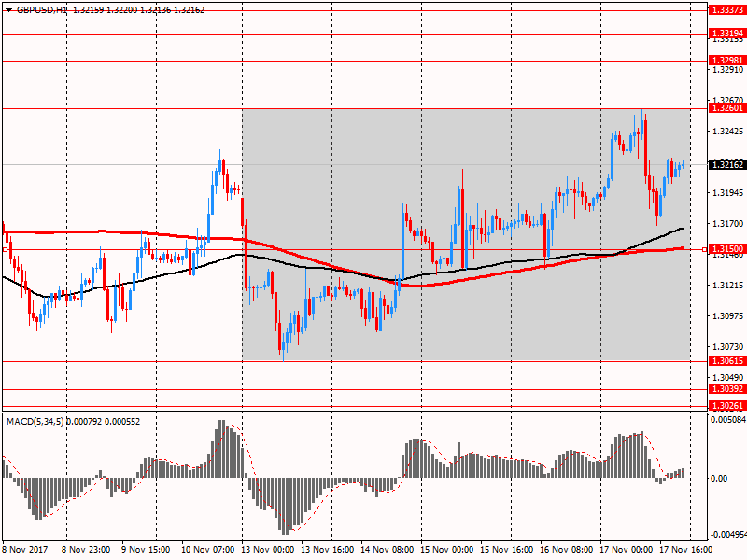This screenshot has width=747, height=560.
Task: Select the 1.33194 red price label
Action: [727, 34]
